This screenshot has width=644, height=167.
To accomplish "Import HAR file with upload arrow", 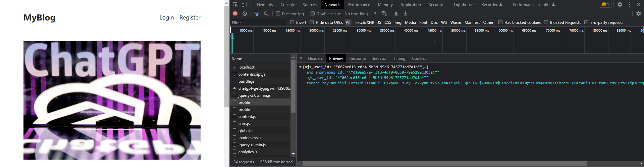I will click(396, 13).
